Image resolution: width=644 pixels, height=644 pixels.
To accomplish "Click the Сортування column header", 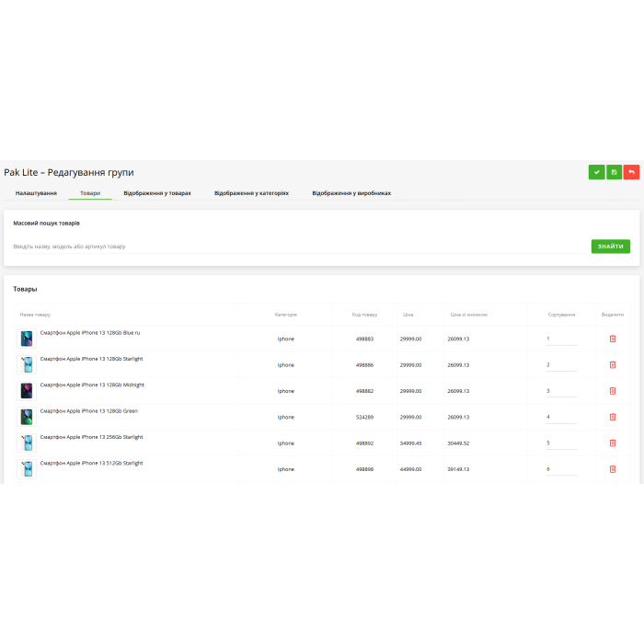I will pyautogui.click(x=561, y=315).
